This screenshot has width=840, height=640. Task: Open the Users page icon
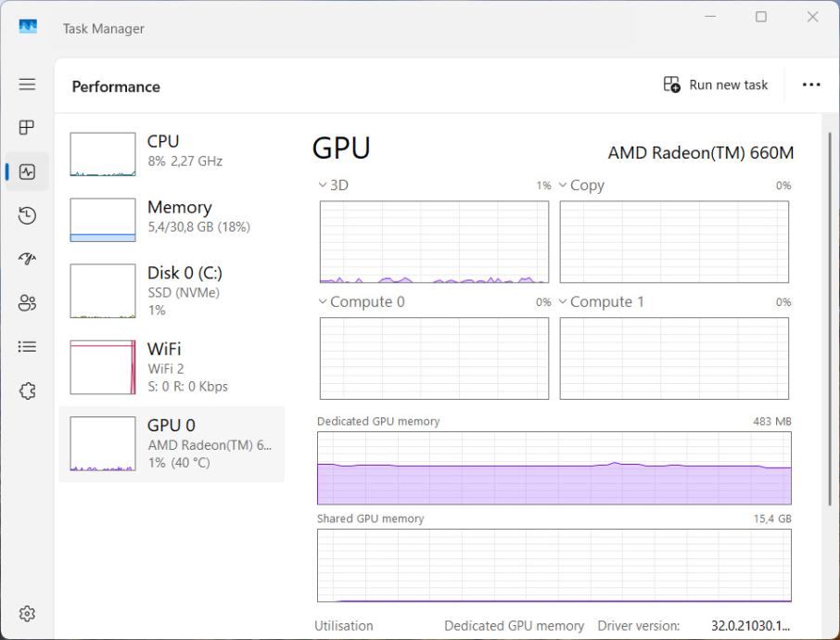27,302
